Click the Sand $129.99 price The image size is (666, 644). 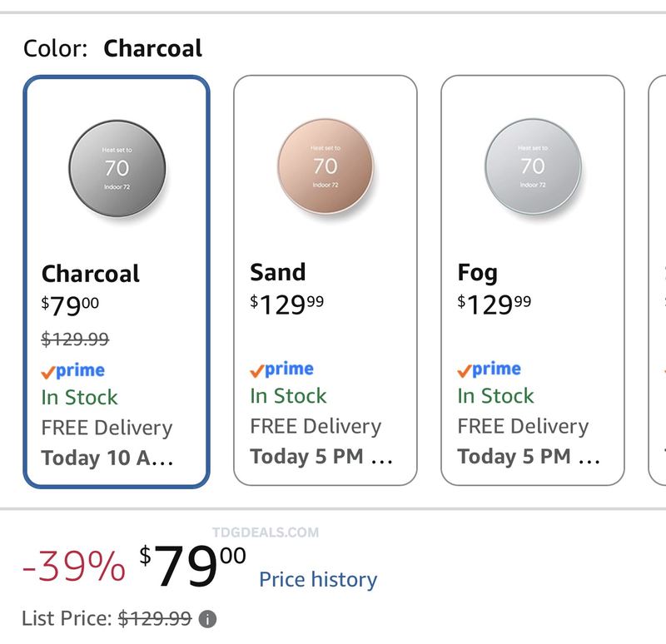286,304
